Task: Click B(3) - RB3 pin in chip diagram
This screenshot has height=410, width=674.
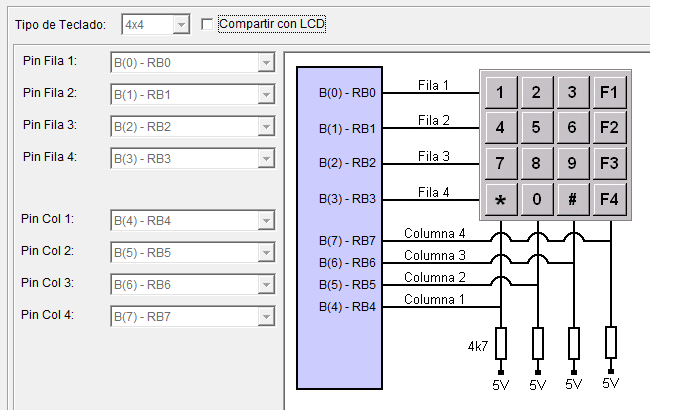Action: 347,199
